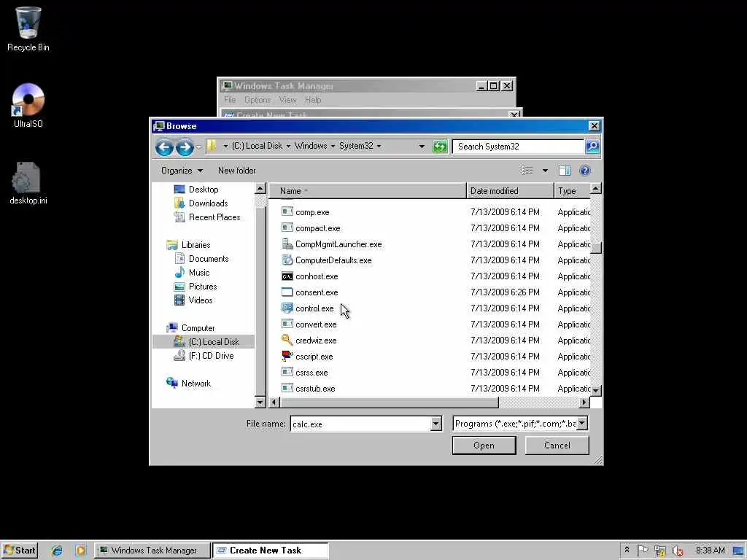Select the ComputerDefaults.exe icon

[287, 260]
